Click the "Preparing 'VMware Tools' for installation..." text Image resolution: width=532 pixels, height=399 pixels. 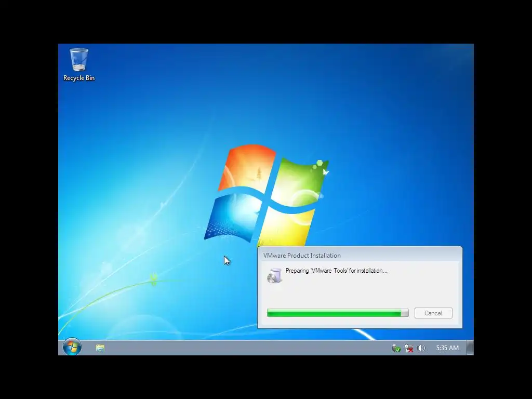click(336, 271)
